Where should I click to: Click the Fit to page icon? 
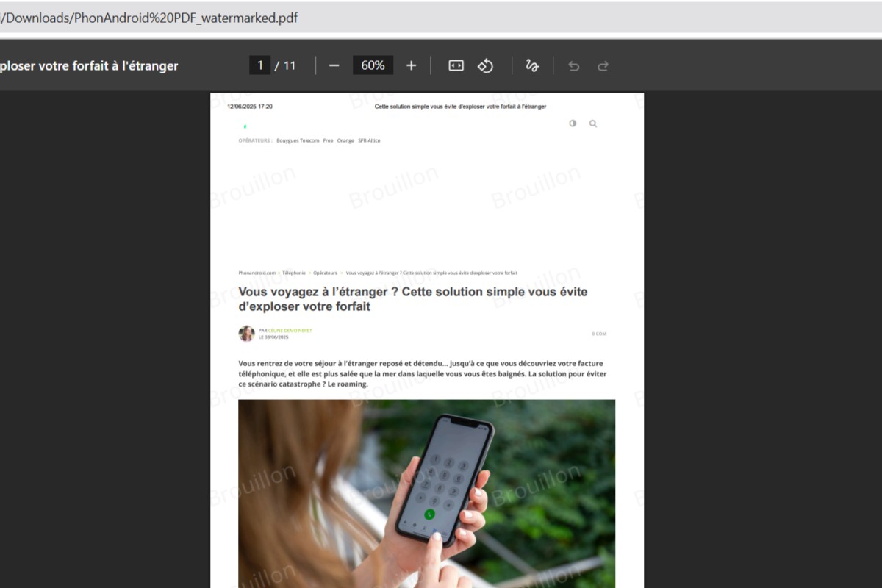point(456,65)
